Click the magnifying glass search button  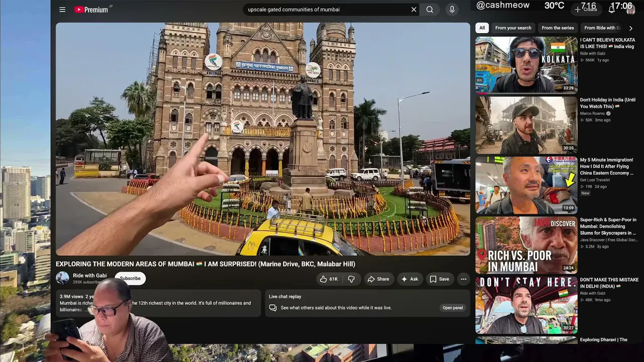(x=430, y=10)
